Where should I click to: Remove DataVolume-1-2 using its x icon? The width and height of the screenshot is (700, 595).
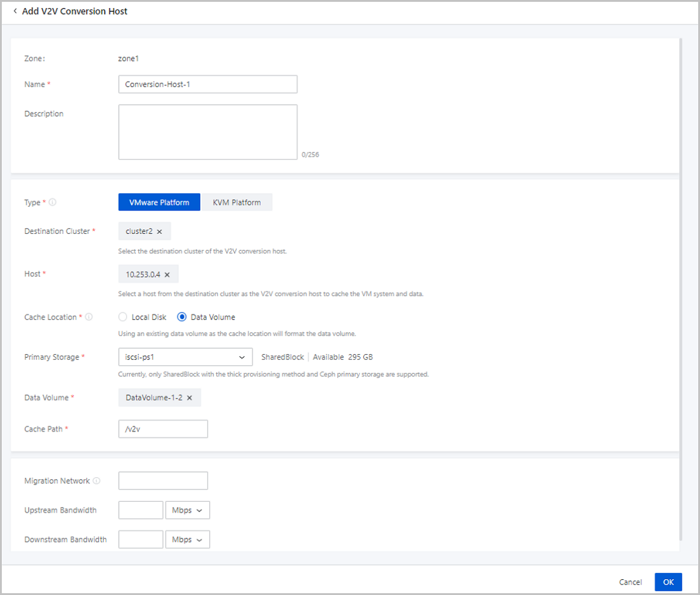point(189,398)
